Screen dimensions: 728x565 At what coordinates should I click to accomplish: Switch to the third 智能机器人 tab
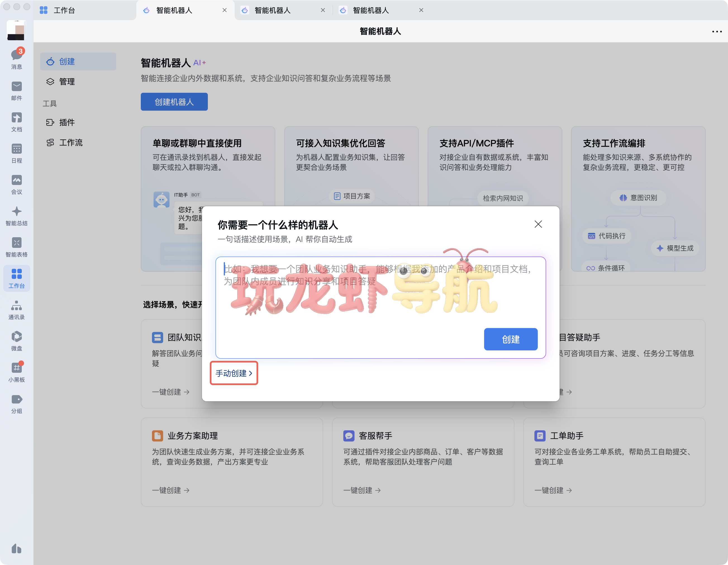click(x=382, y=10)
